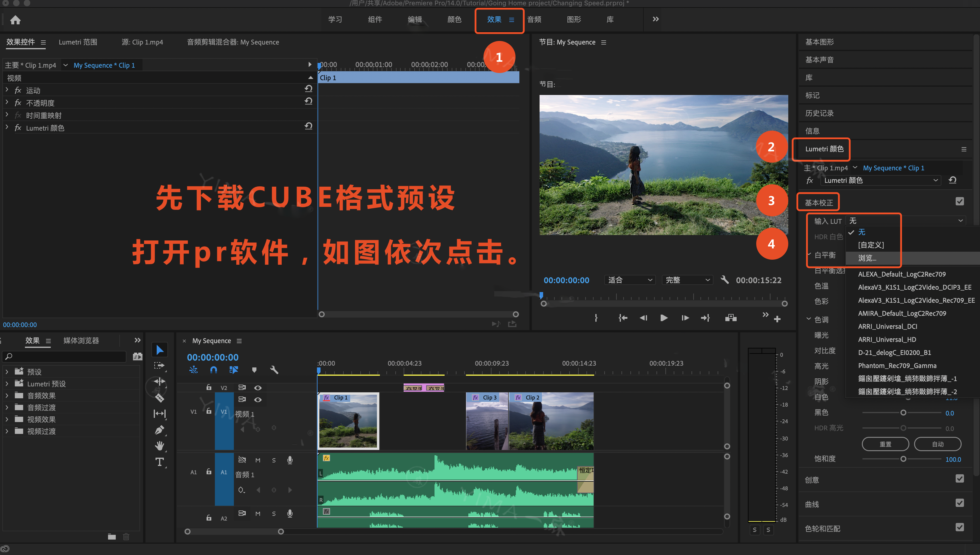Toggle Linked Selection in timeline
Screen dimensions: 980x555
[x=233, y=370]
